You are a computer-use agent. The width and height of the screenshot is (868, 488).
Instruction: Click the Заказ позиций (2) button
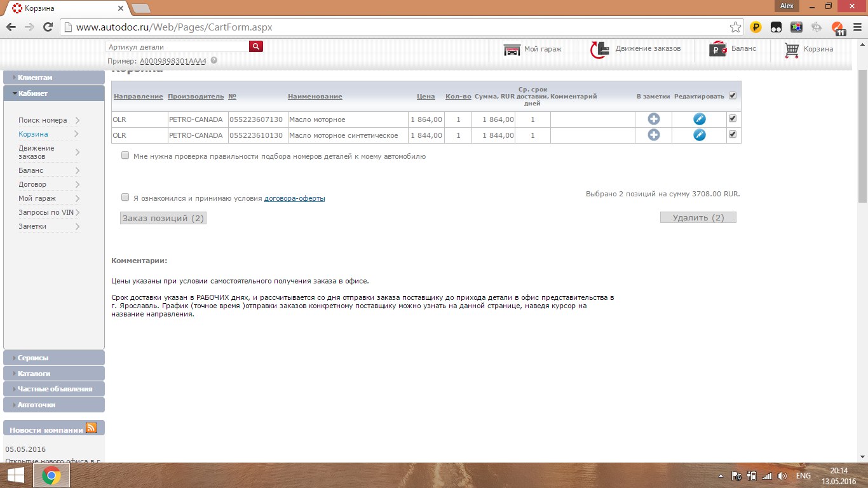tap(163, 218)
